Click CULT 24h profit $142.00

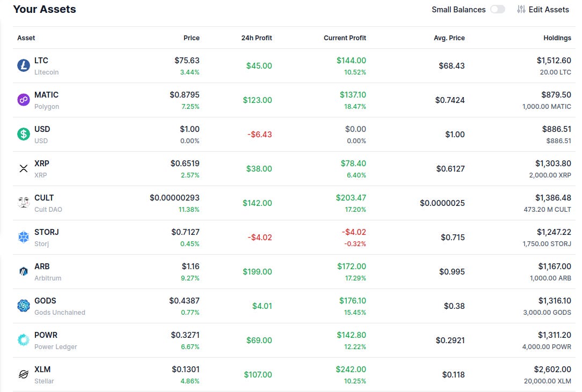click(x=257, y=203)
